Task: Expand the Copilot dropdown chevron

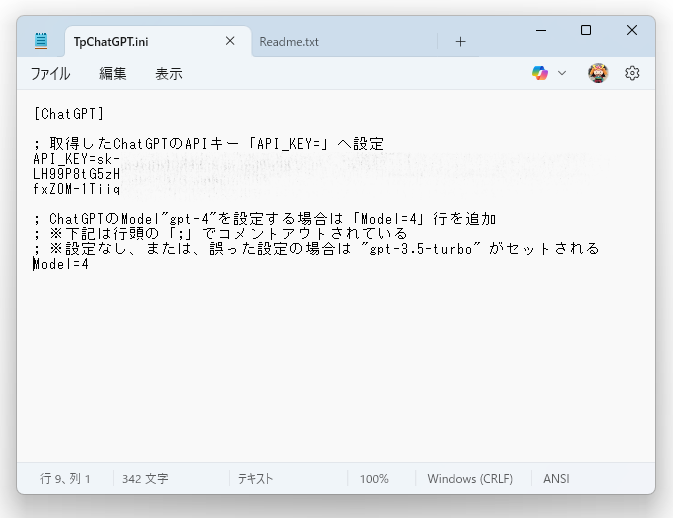Action: pyautogui.click(x=562, y=73)
